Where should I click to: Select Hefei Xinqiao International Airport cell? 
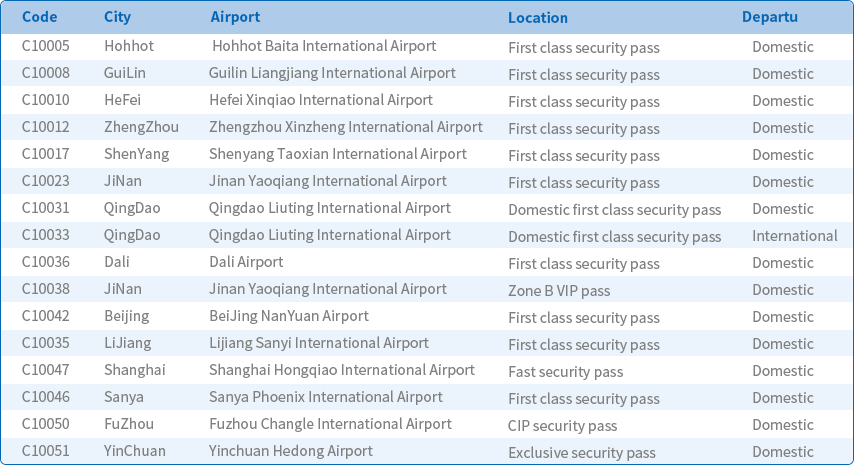pos(320,100)
